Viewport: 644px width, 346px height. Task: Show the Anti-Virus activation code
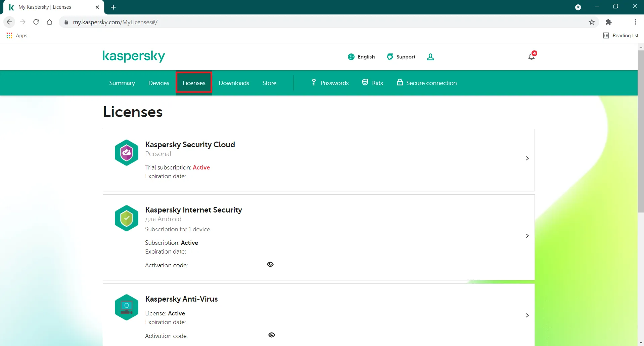[271, 335]
